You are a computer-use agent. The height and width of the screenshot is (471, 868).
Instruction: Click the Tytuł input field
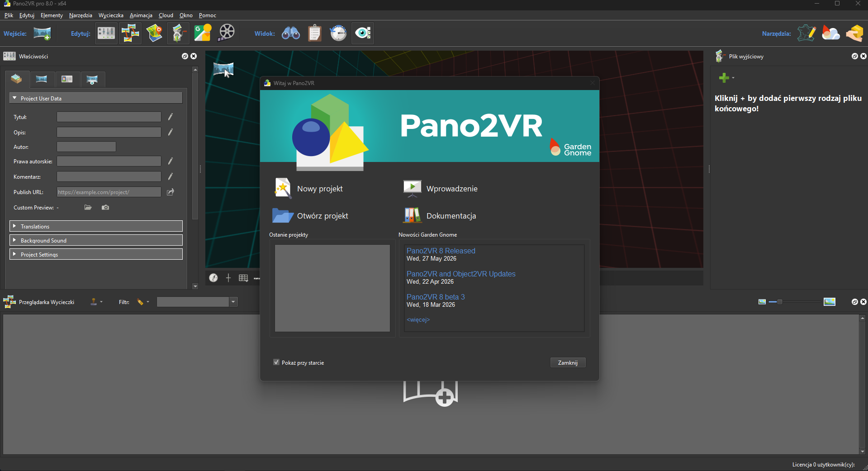coord(109,117)
